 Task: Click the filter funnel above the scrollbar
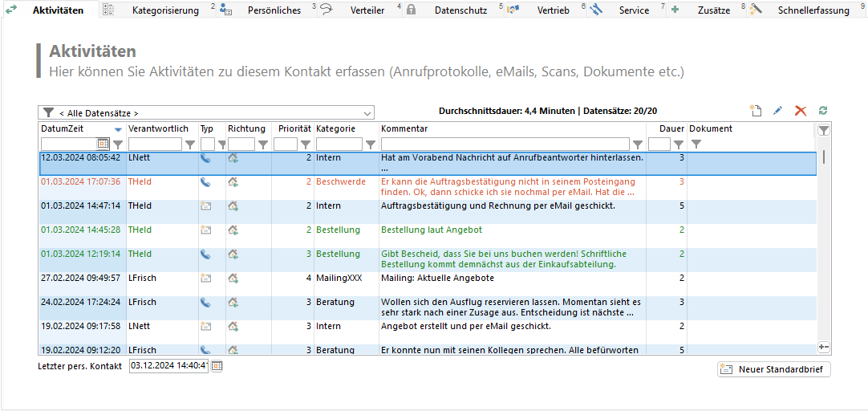[x=824, y=129]
